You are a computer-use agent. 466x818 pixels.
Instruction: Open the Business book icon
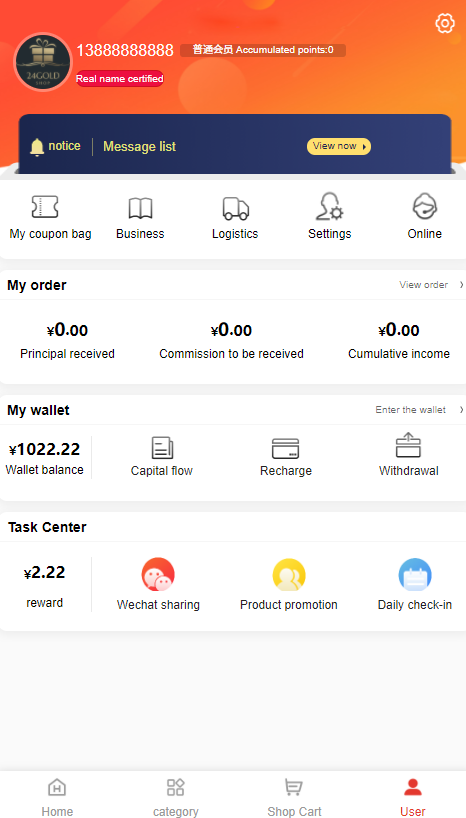point(140,208)
